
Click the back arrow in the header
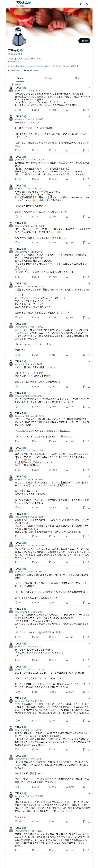[9, 4]
